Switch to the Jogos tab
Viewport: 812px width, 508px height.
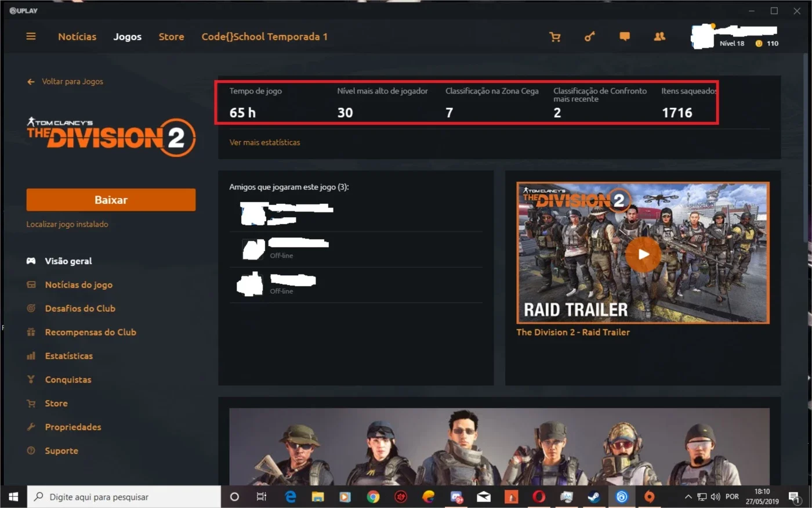pos(128,37)
